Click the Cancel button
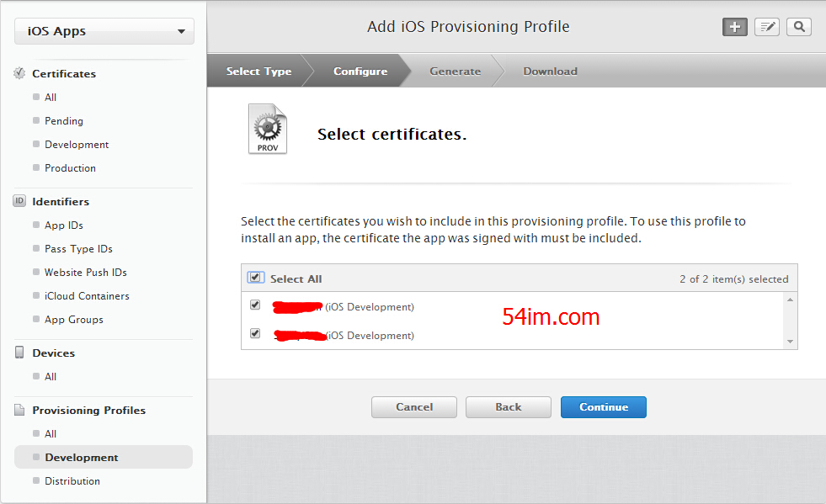The image size is (826, 504). pyautogui.click(x=414, y=407)
